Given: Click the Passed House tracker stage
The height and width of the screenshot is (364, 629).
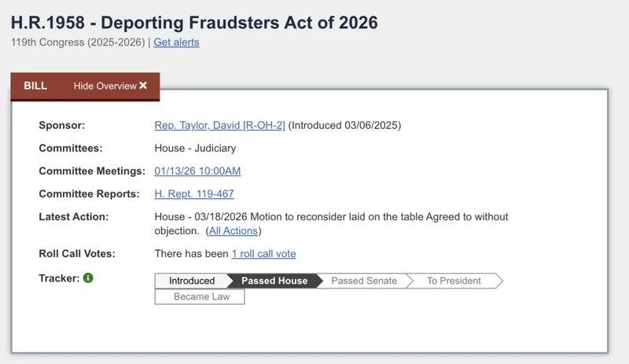Looking at the screenshot, I should pyautogui.click(x=274, y=281).
